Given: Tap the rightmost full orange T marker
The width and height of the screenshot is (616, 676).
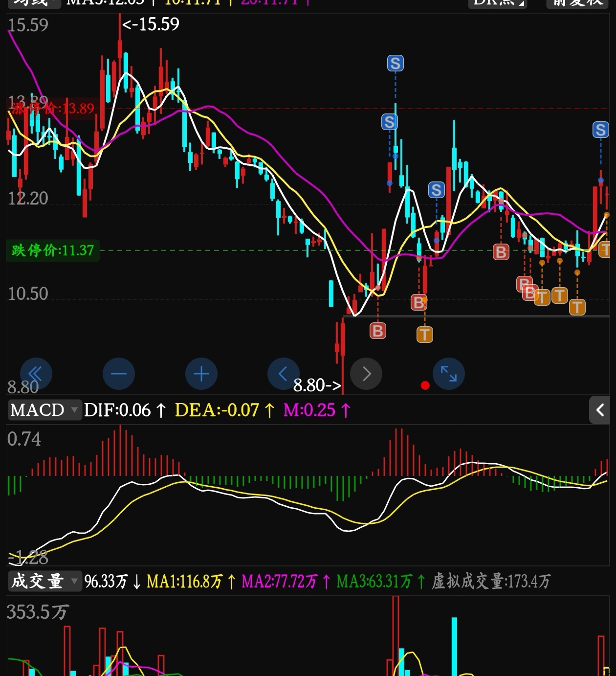Looking at the screenshot, I should [x=577, y=307].
